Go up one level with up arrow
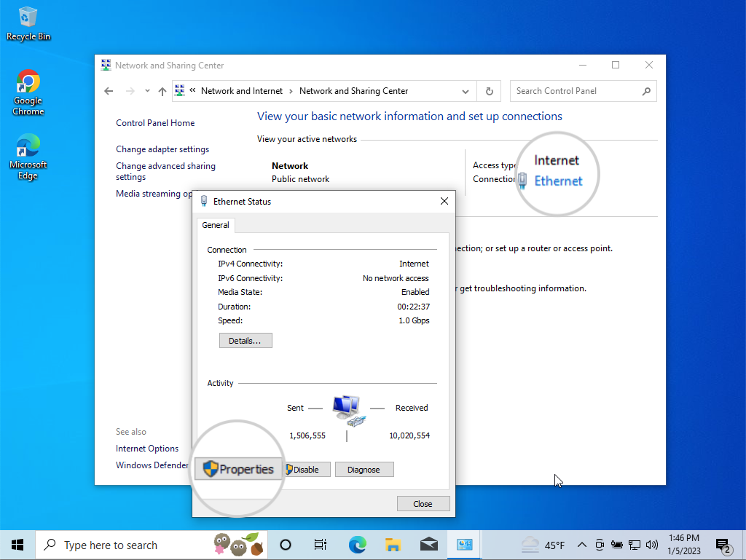The width and height of the screenshot is (746, 560). click(162, 91)
